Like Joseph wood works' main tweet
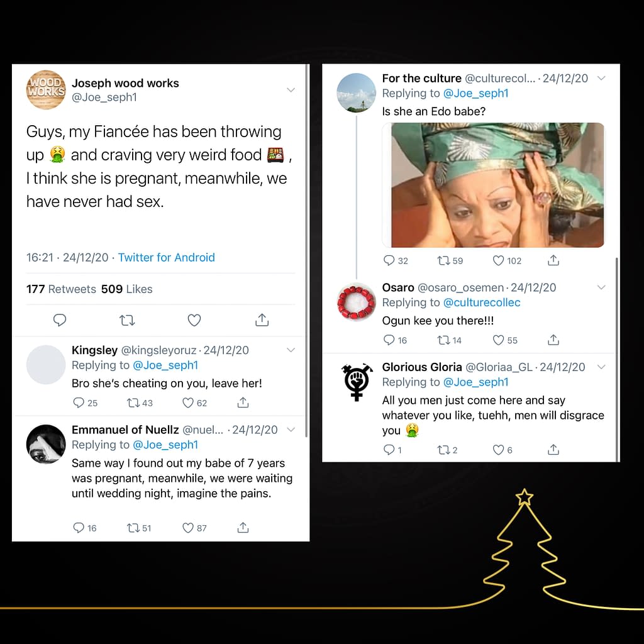Image resolution: width=644 pixels, height=644 pixels. [194, 321]
